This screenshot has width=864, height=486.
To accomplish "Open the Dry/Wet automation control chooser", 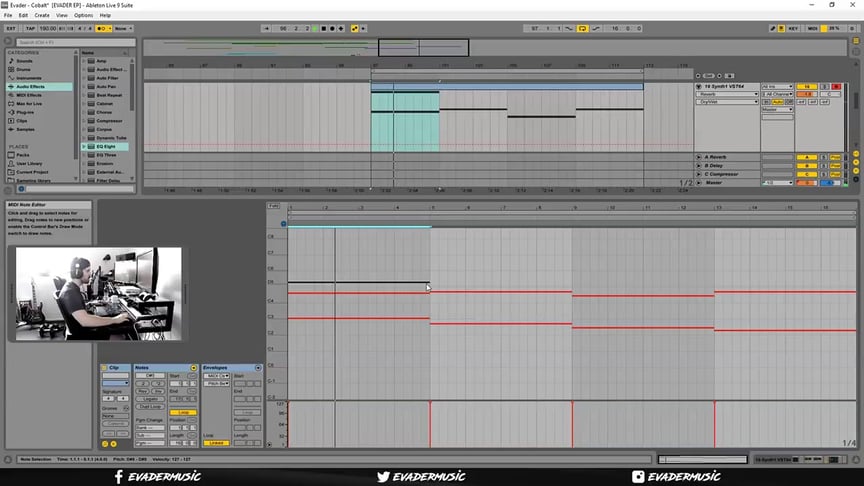I will click(728, 102).
